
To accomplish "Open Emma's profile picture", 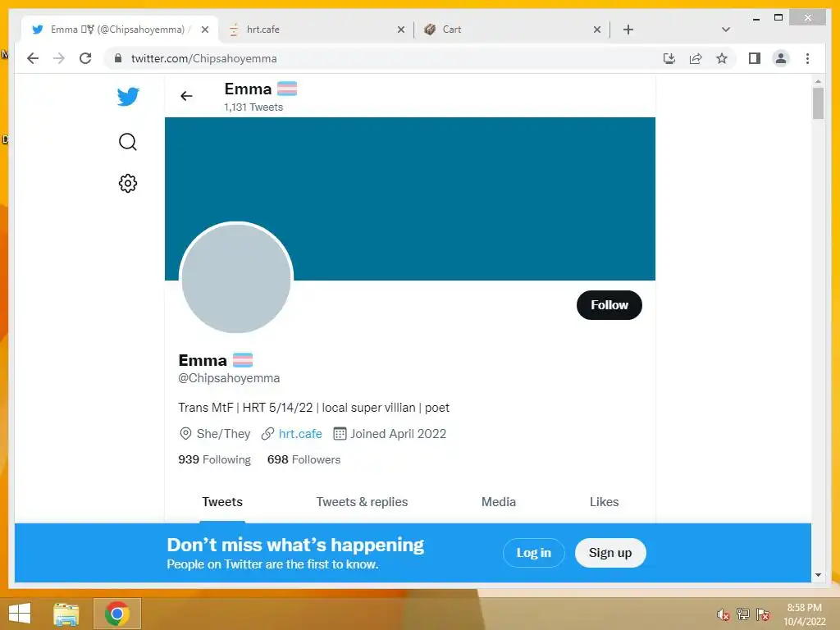I will tap(236, 278).
